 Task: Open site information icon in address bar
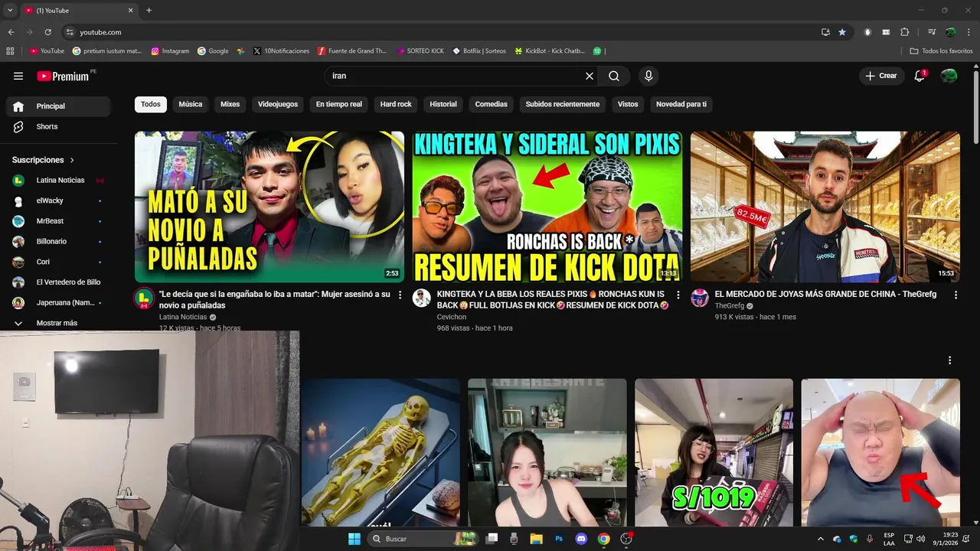pos(70,32)
